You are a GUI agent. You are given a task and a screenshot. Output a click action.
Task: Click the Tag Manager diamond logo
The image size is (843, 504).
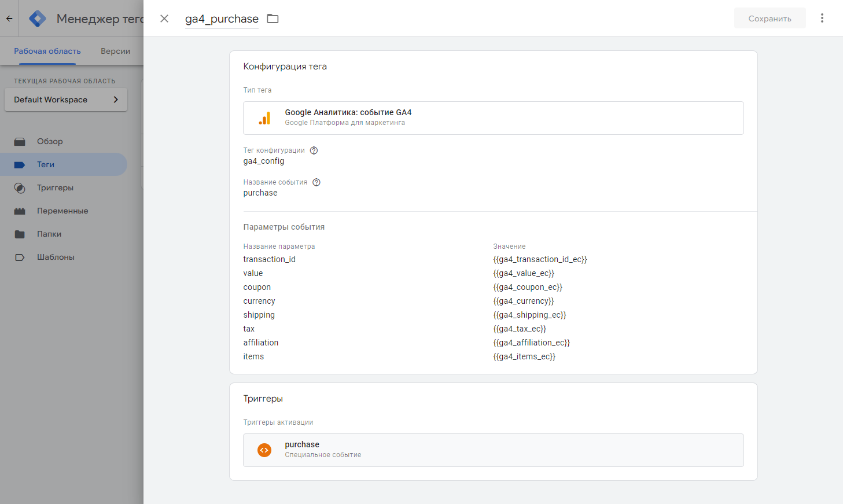[x=38, y=19]
